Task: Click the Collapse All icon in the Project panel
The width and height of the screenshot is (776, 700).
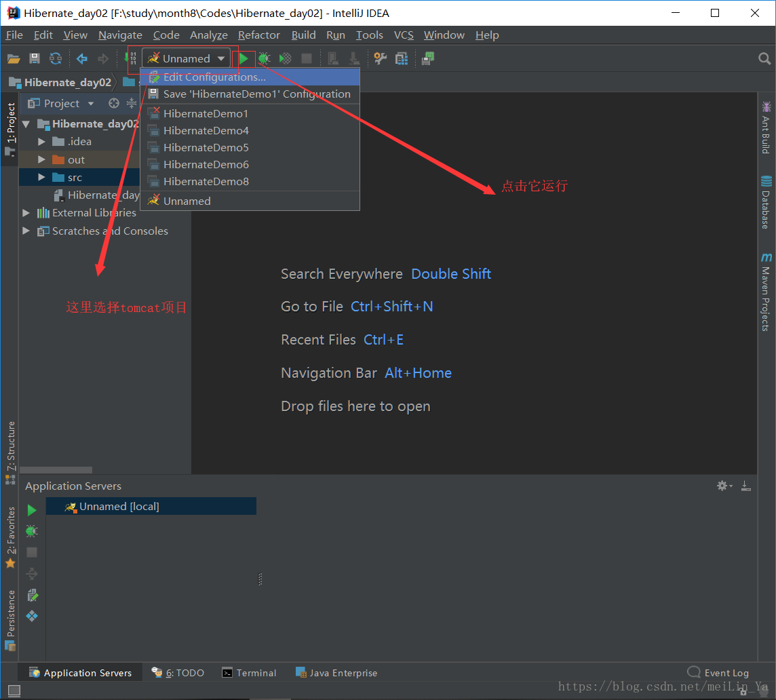Action: [x=131, y=104]
